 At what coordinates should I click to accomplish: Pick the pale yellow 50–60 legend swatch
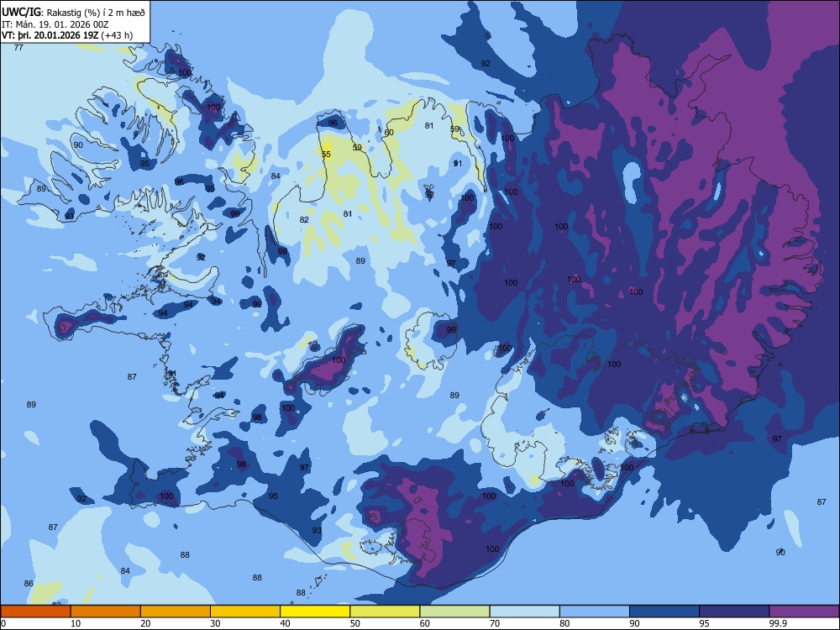click(385, 612)
